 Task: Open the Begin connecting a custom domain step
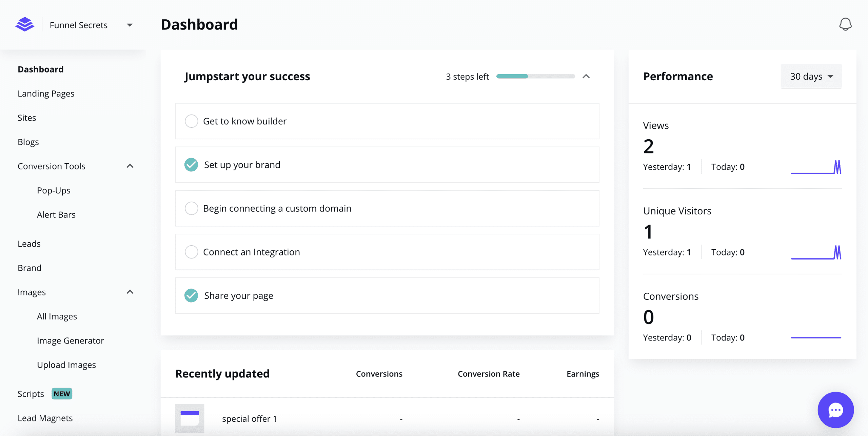click(x=387, y=208)
